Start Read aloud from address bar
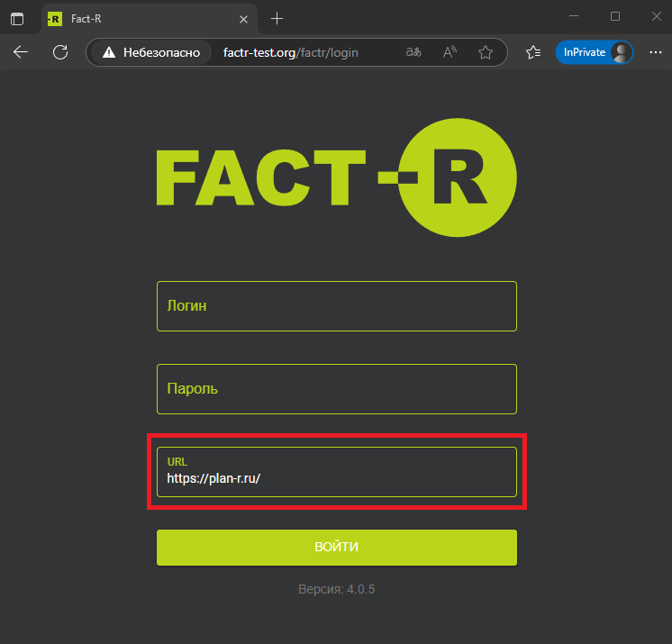This screenshot has height=644, width=672. [x=450, y=52]
